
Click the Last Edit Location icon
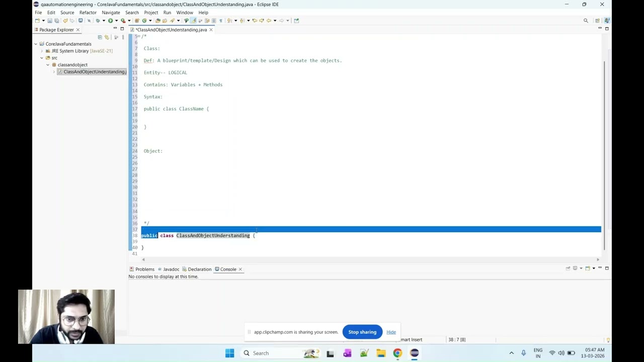tap(255, 21)
